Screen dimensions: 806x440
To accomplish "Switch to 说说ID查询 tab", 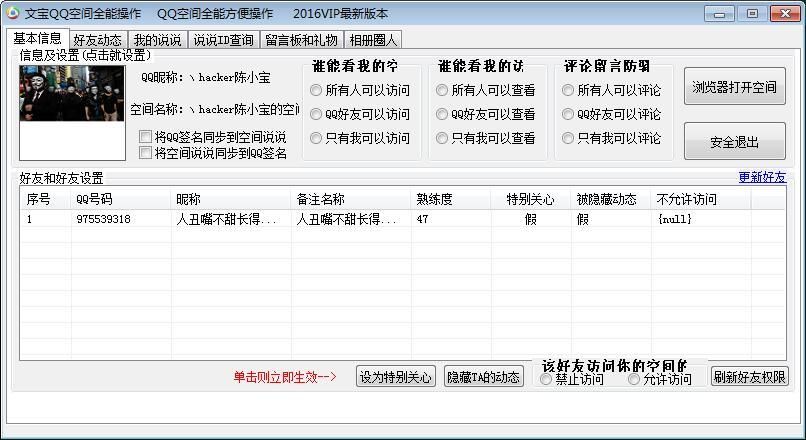I will tap(224, 40).
